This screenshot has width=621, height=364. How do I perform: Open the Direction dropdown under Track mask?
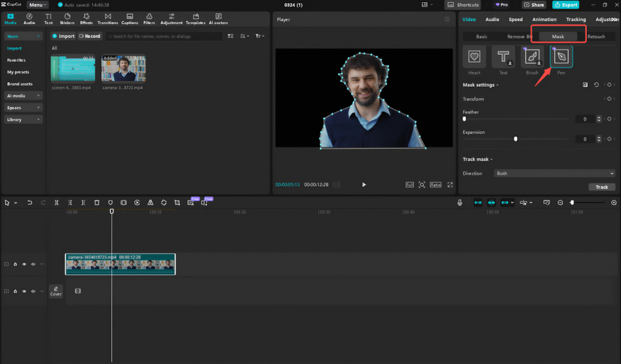554,173
